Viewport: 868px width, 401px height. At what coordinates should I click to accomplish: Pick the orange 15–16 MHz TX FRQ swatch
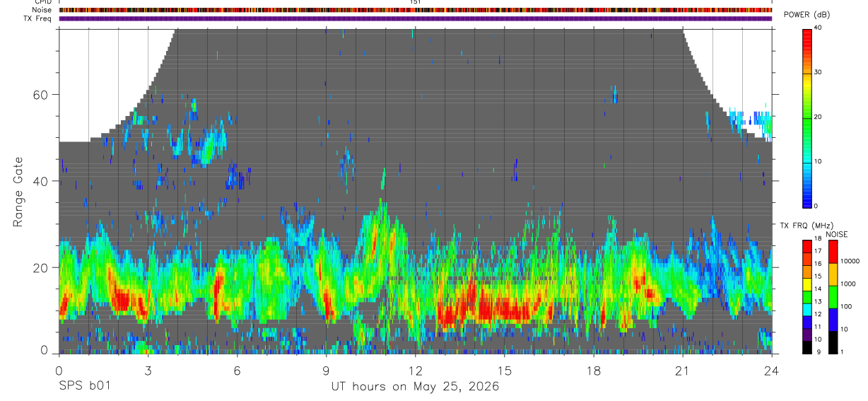click(x=807, y=271)
